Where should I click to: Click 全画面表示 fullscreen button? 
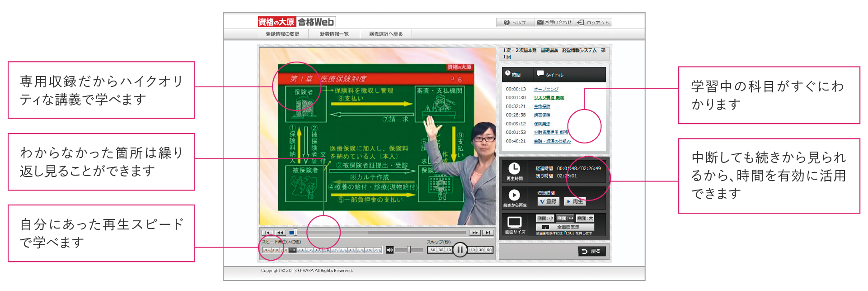click(565, 227)
